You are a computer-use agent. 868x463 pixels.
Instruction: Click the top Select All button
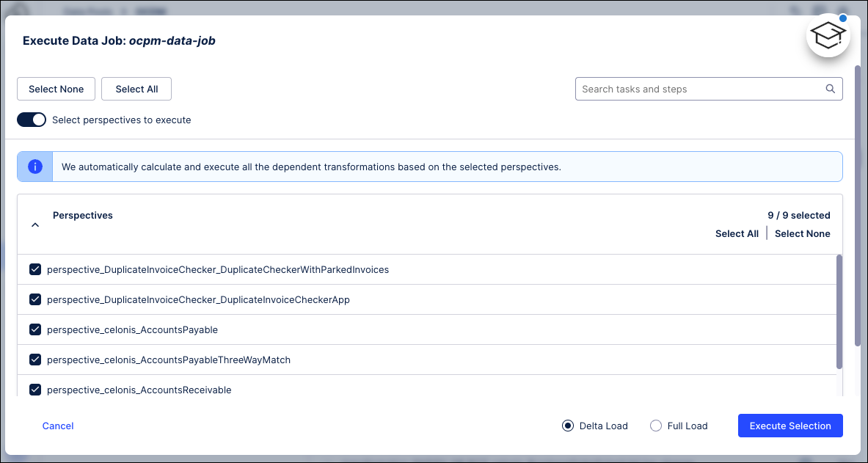pos(136,89)
